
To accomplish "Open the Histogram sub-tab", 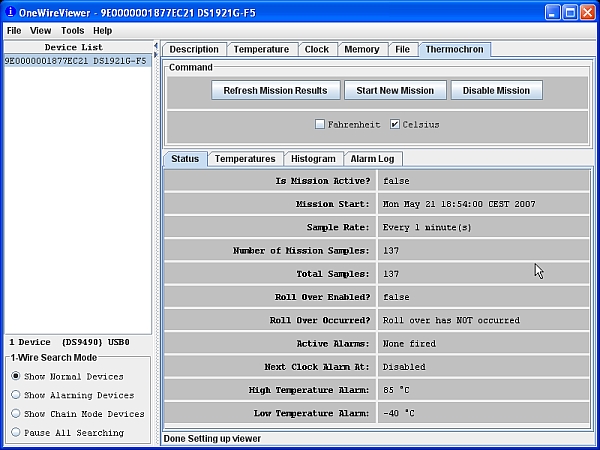I will click(313, 159).
